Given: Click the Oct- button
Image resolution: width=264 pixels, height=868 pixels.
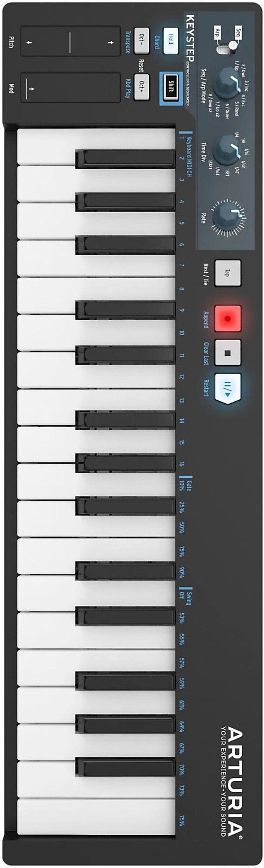Looking at the screenshot, I should (142, 40).
